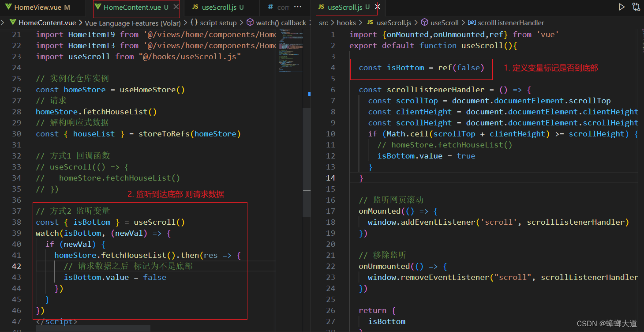Click the comment '// 移除监听'
Viewport: 644px width, 332px height.
point(382,255)
